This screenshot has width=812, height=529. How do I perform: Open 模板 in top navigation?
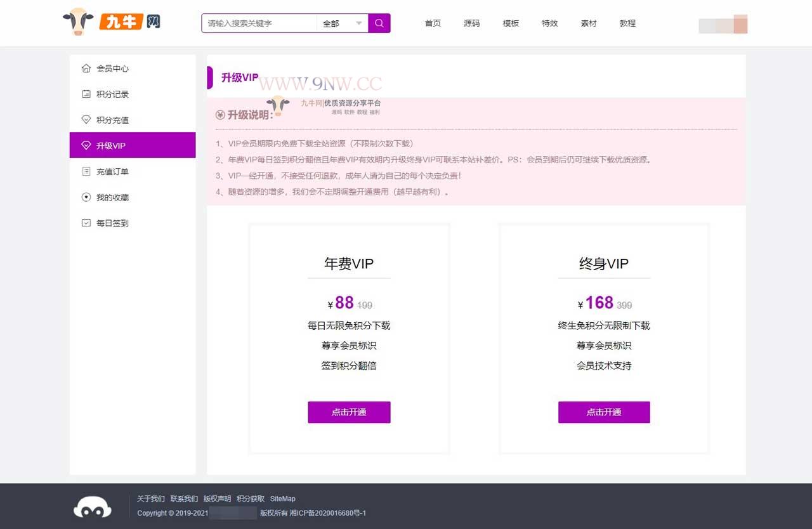tap(511, 23)
